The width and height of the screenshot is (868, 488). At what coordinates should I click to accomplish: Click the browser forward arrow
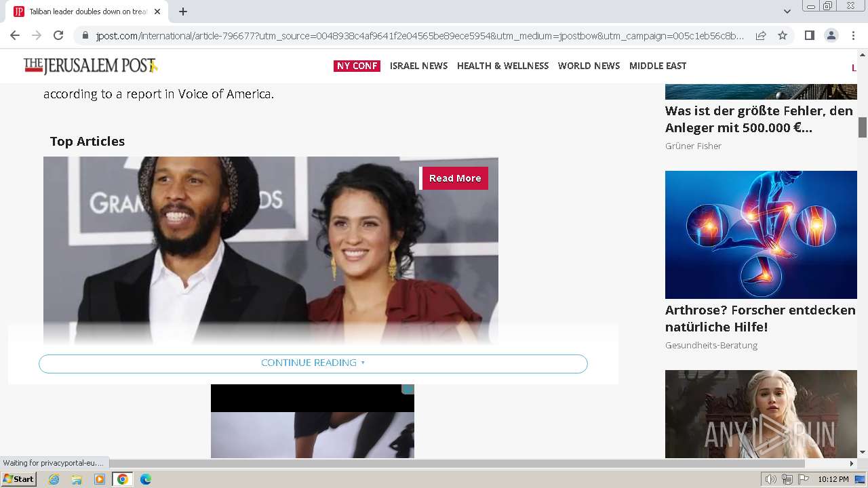point(37,35)
